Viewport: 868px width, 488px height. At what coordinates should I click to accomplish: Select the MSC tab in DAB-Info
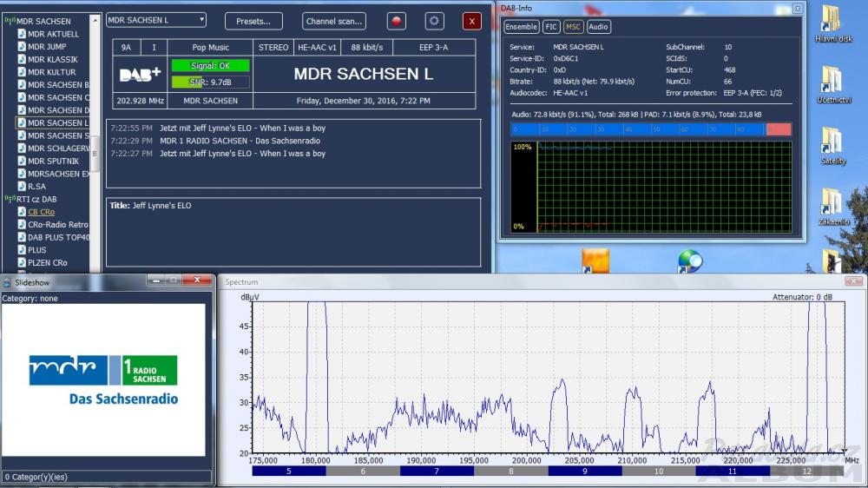click(573, 27)
